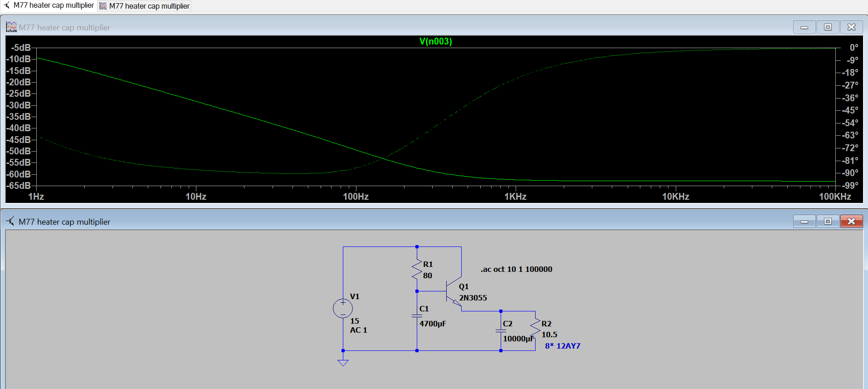Select the voltage source V1 symbol
Screen dimensions: 868x389
(343, 309)
